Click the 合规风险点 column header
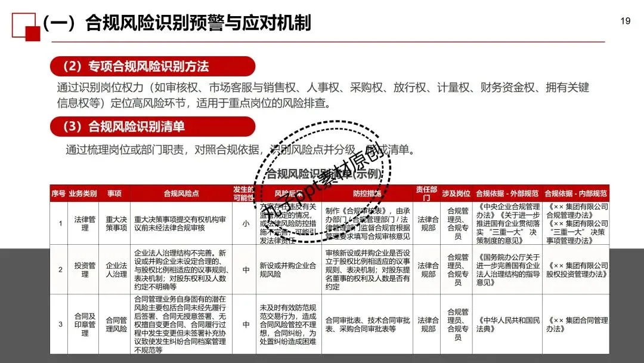Screen dimensions: 644x363 click(x=181, y=193)
